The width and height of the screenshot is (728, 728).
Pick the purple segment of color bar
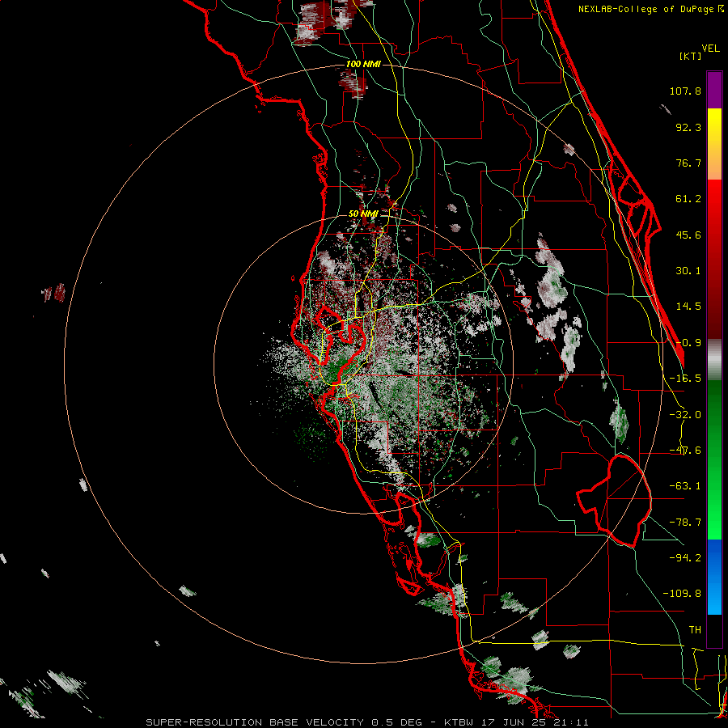tap(714, 90)
